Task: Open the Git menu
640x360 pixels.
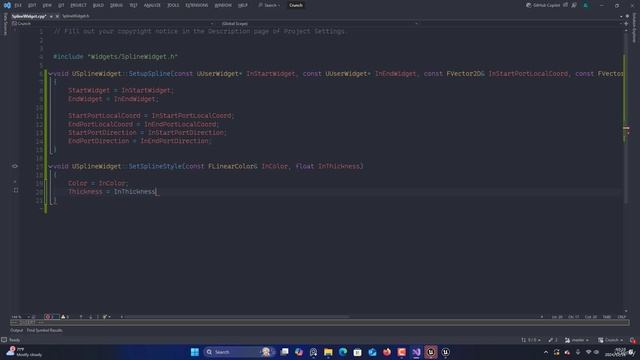Action: click(61, 5)
